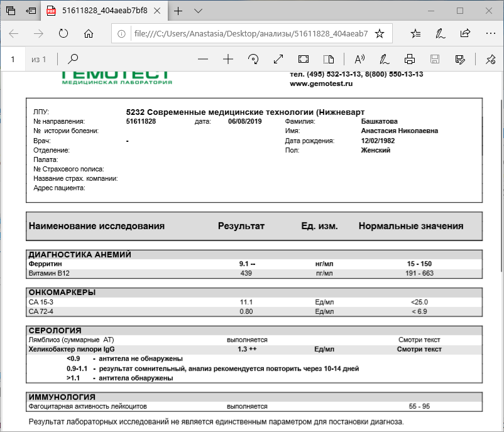The image size is (504, 432).
Task: Open the page layout options
Action: 328,59
